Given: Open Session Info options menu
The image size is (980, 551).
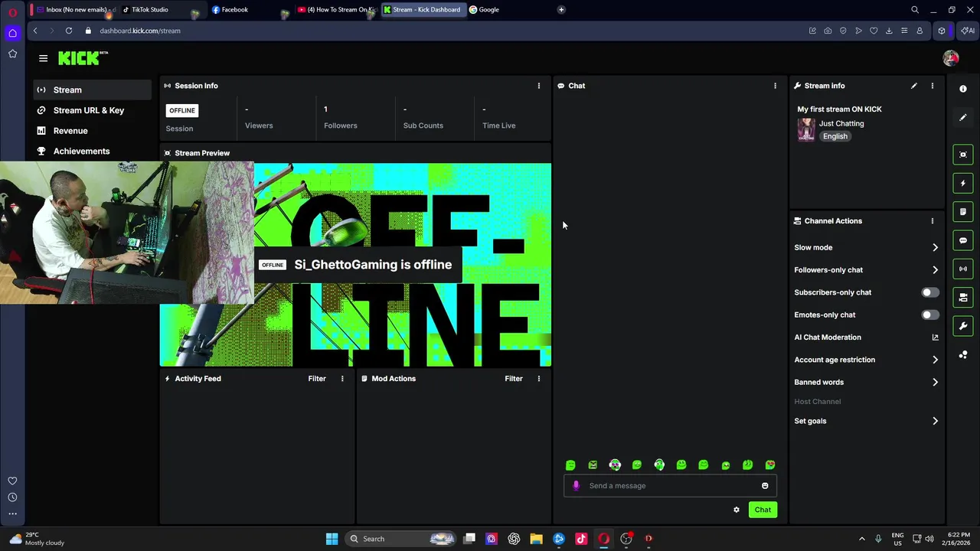Looking at the screenshot, I should point(538,86).
